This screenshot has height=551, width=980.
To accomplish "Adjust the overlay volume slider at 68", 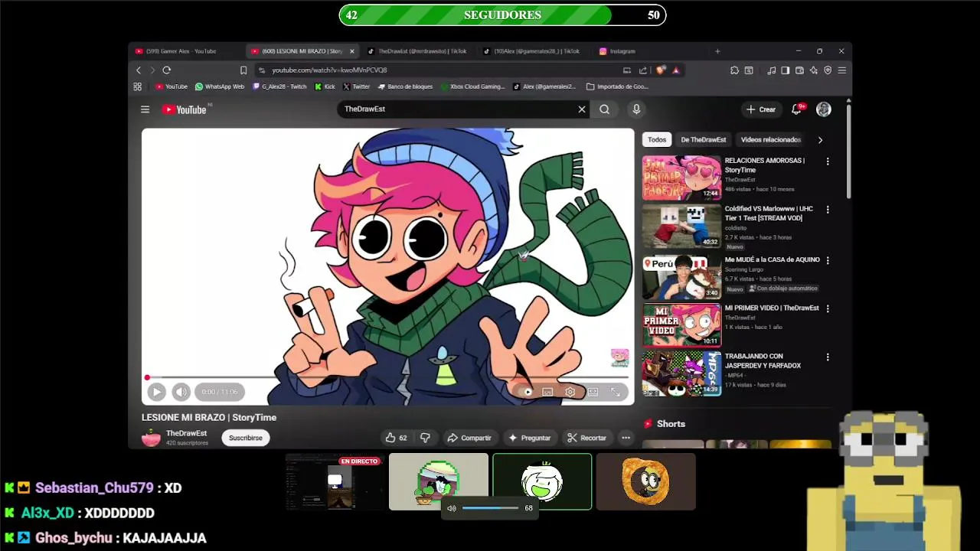I will (x=491, y=508).
